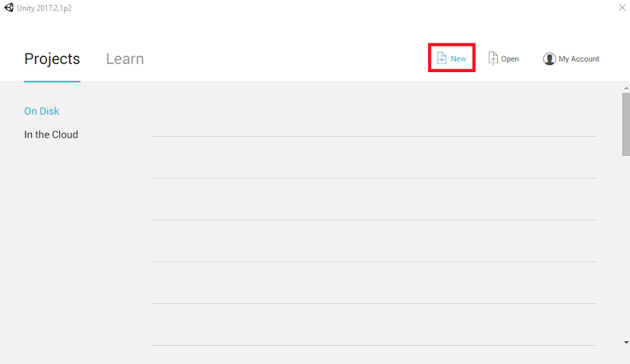Click the Unity 2017.2.1p2 title text
The height and width of the screenshot is (364, 630).
(51, 7)
